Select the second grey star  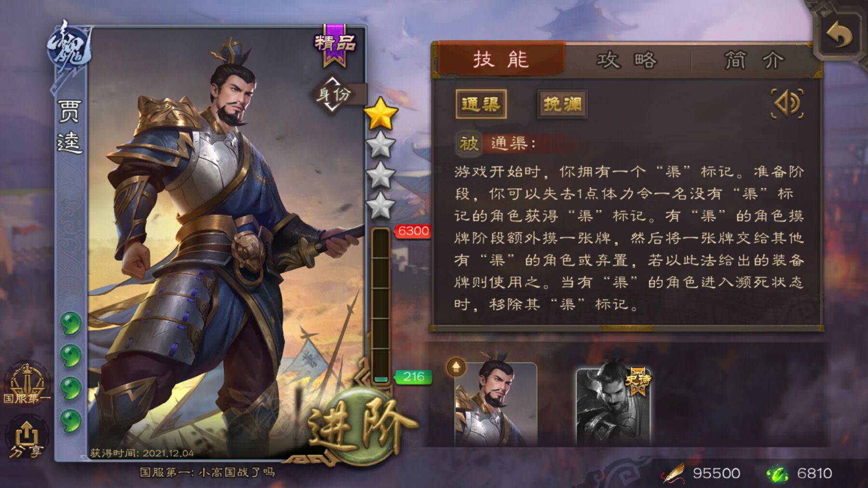click(380, 145)
